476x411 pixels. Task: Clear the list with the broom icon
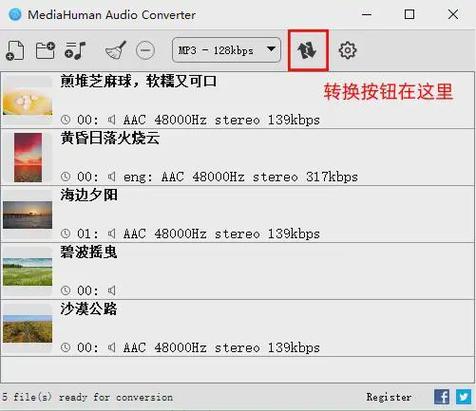[x=116, y=50]
